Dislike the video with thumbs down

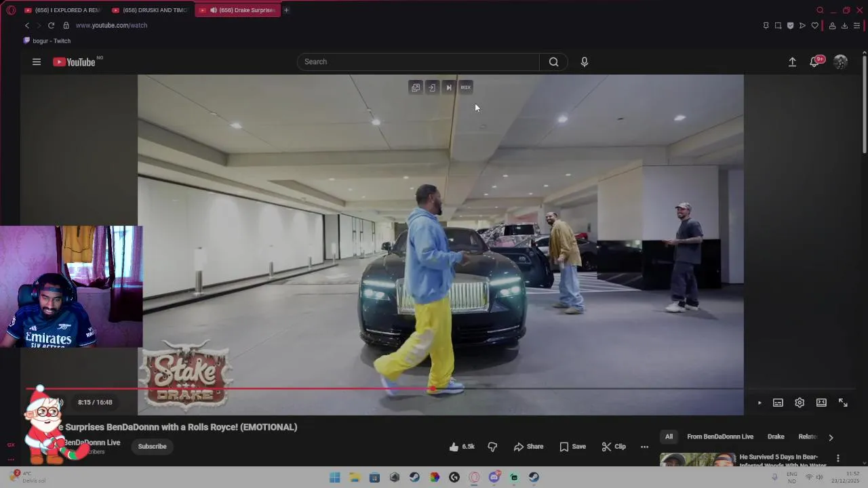coord(492,447)
